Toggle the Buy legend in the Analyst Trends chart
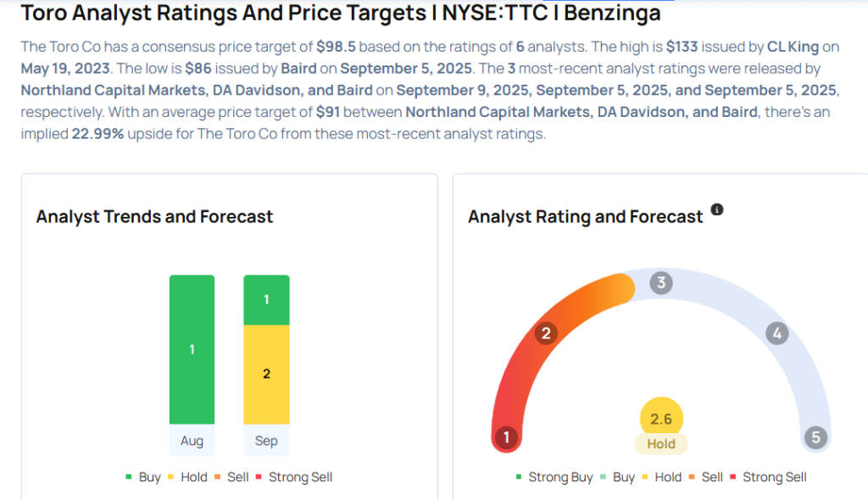Screen dimensions: 868x500 tap(142, 477)
